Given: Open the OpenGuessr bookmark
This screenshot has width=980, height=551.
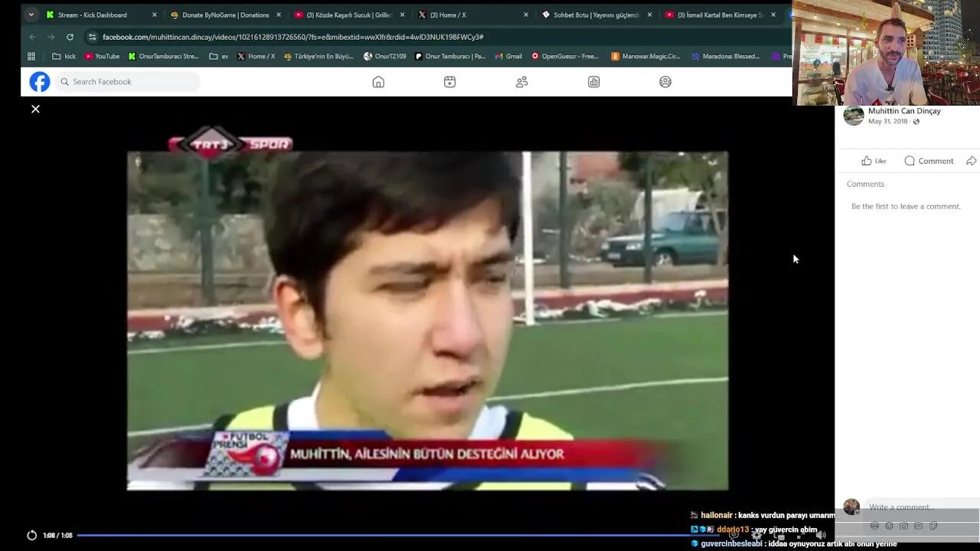Looking at the screenshot, I should (565, 56).
